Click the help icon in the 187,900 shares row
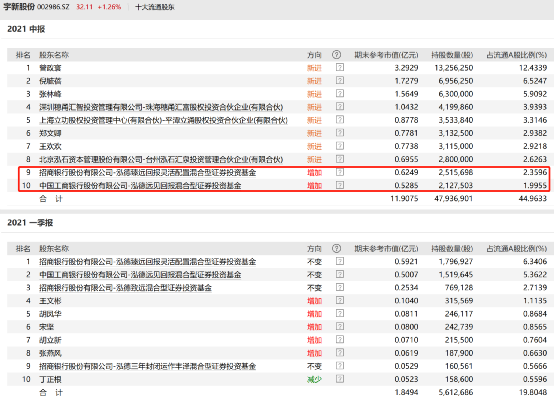Screen dimensions: 554x397 (340, 353)
